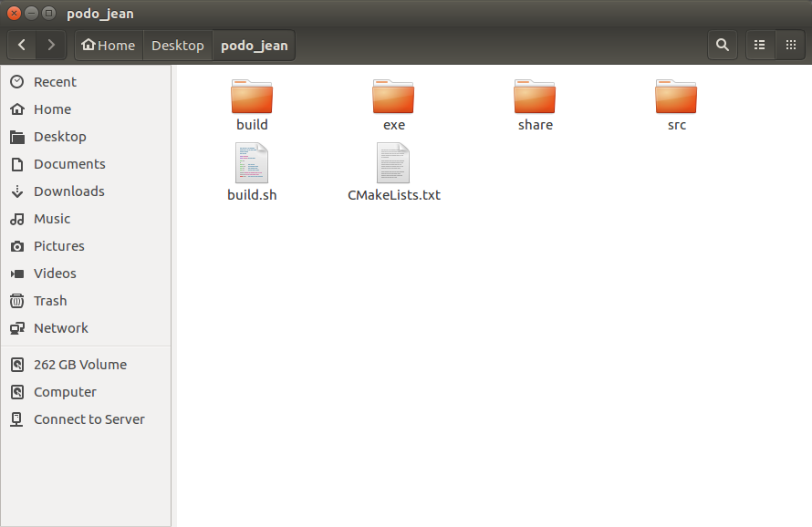Viewport: 812px width, 527px height.
Task: Click the "build" folder name text
Action: click(252, 125)
